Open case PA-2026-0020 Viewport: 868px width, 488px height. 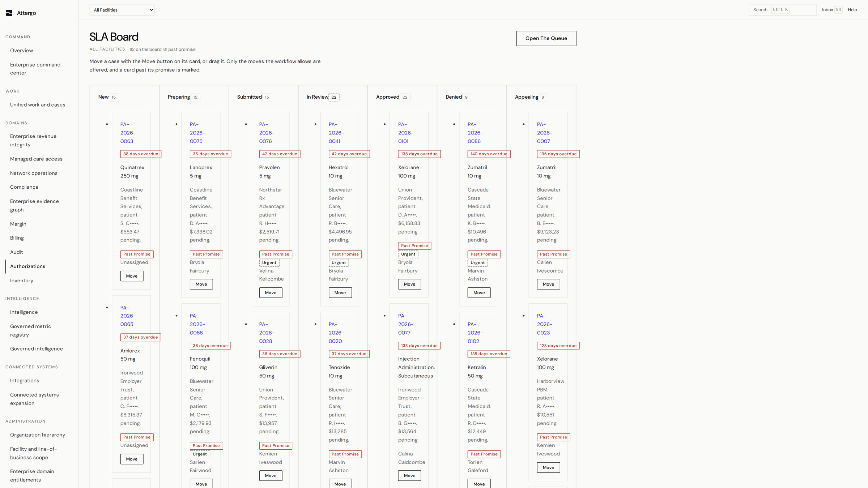[336, 333]
